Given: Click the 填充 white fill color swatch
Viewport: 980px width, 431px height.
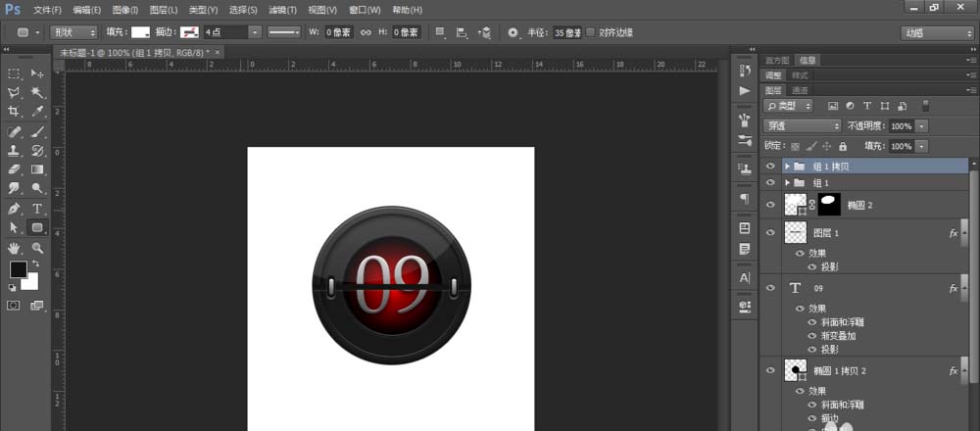Looking at the screenshot, I should pyautogui.click(x=141, y=32).
